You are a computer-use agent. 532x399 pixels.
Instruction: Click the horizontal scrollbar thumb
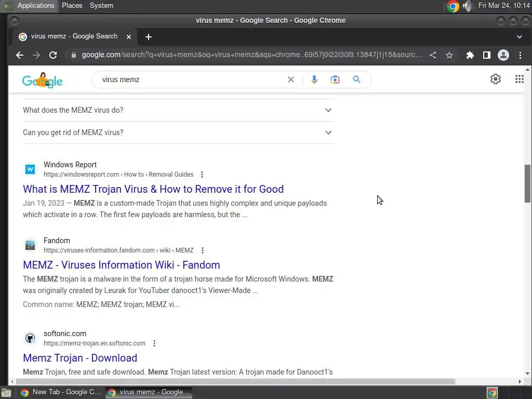tap(235, 381)
